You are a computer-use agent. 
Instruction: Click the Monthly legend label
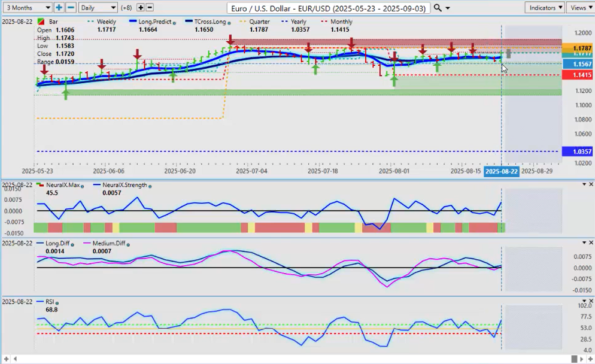point(341,22)
